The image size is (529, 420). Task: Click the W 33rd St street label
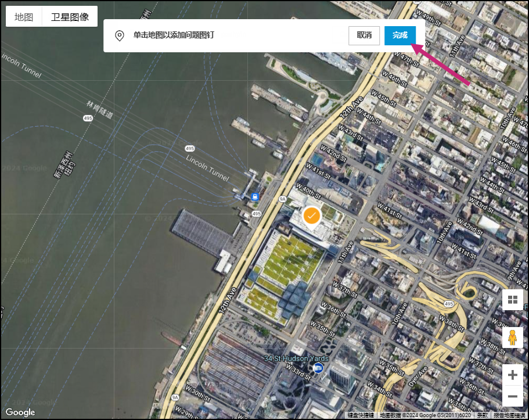[x=298, y=372]
